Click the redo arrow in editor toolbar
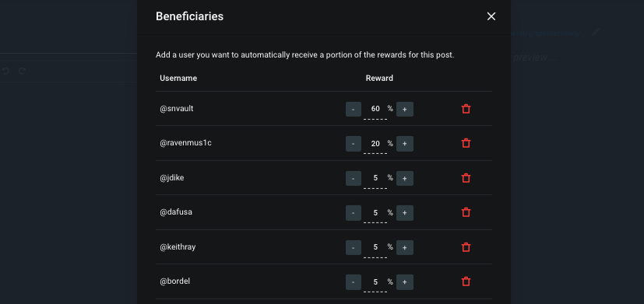This screenshot has height=304, width=644. pos(22,71)
